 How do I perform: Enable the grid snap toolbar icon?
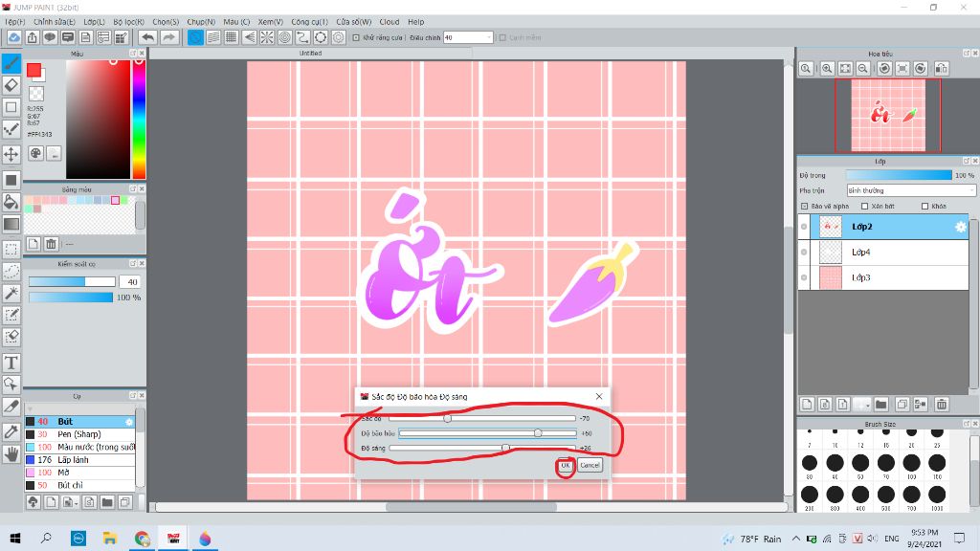click(232, 37)
